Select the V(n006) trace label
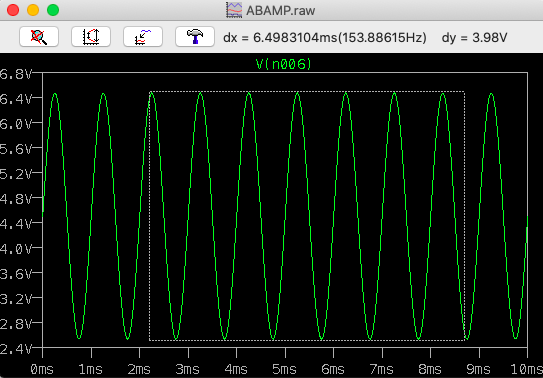Viewport: 543px width, 378px height. point(284,64)
